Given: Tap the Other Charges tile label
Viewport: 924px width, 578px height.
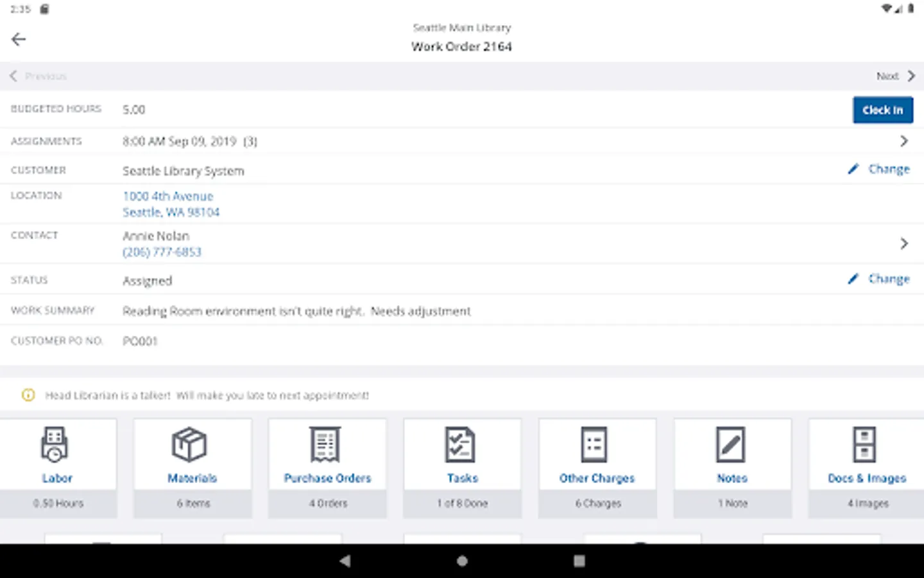Looking at the screenshot, I should tap(597, 478).
